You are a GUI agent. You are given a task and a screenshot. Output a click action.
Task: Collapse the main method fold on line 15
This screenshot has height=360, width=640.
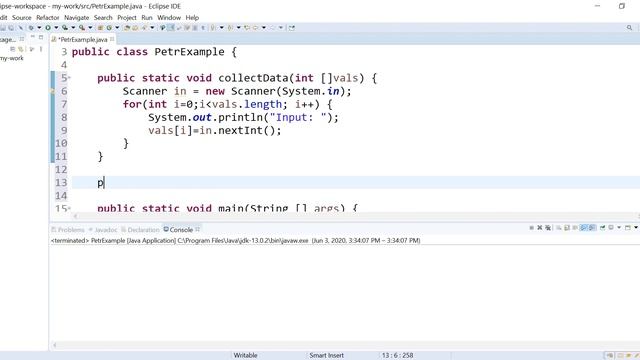point(69,209)
